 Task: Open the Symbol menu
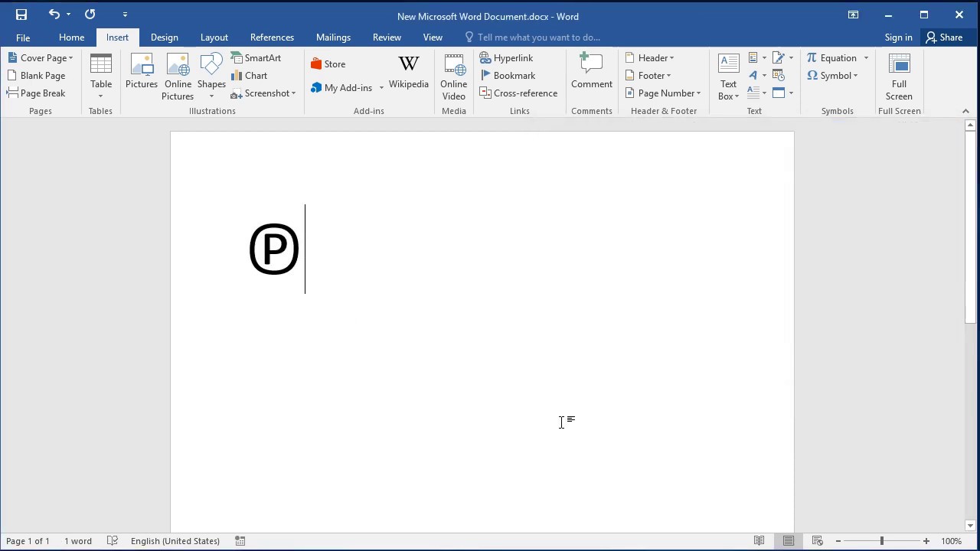[832, 76]
